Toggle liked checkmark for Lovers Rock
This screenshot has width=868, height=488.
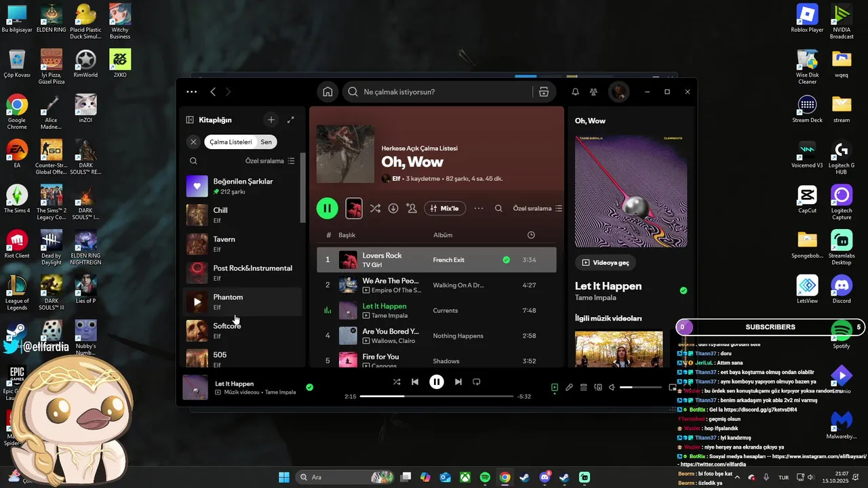click(506, 260)
